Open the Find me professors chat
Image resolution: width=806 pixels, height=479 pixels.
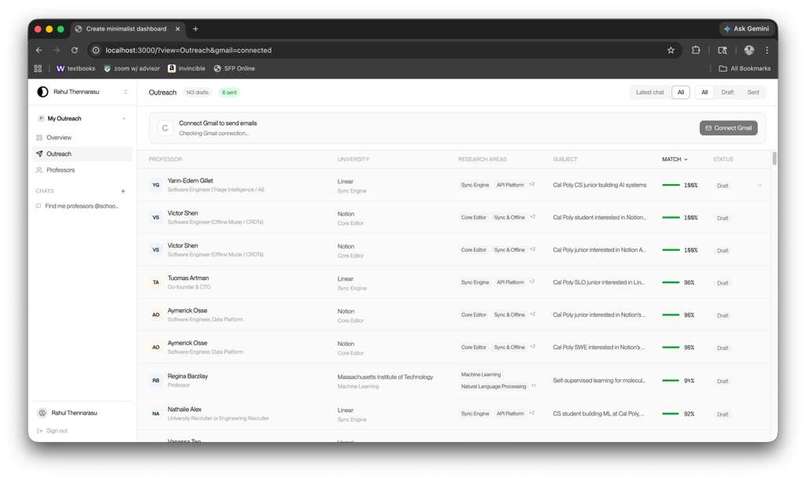coord(82,206)
